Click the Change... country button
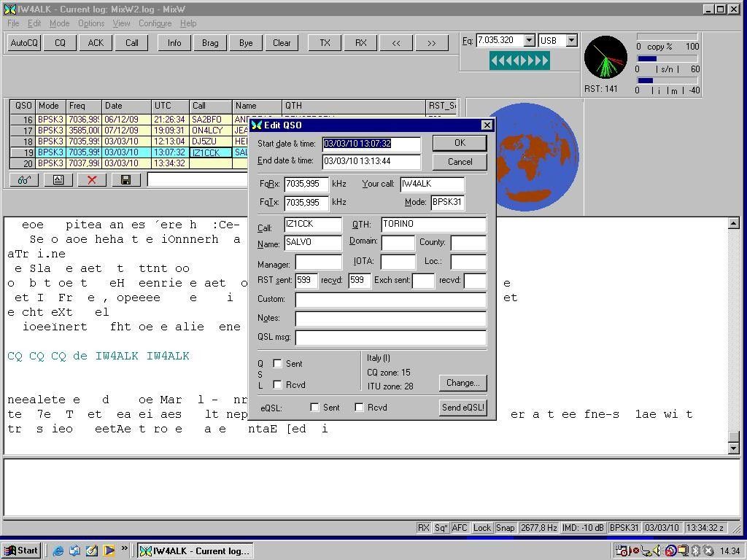Image resolution: width=747 pixels, height=560 pixels. [463, 383]
